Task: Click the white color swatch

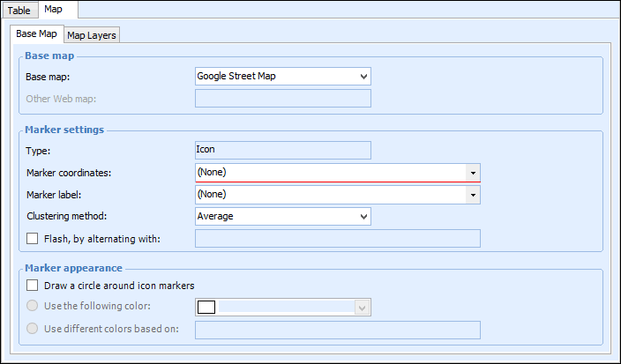Action: [206, 308]
